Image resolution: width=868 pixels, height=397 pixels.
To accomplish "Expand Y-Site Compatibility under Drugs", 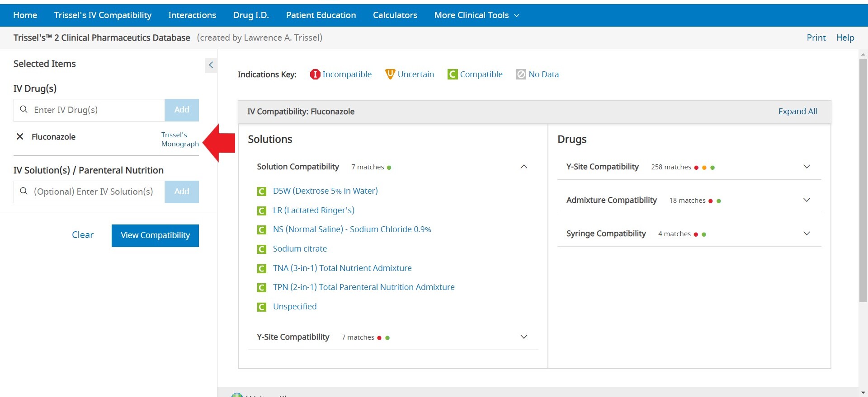I will (x=806, y=167).
